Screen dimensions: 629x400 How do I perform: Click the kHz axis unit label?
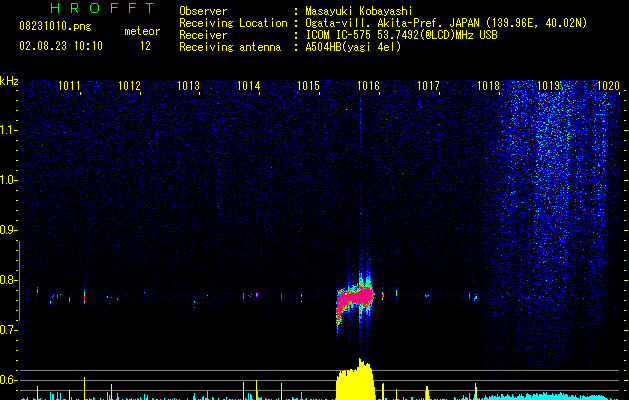[9, 81]
